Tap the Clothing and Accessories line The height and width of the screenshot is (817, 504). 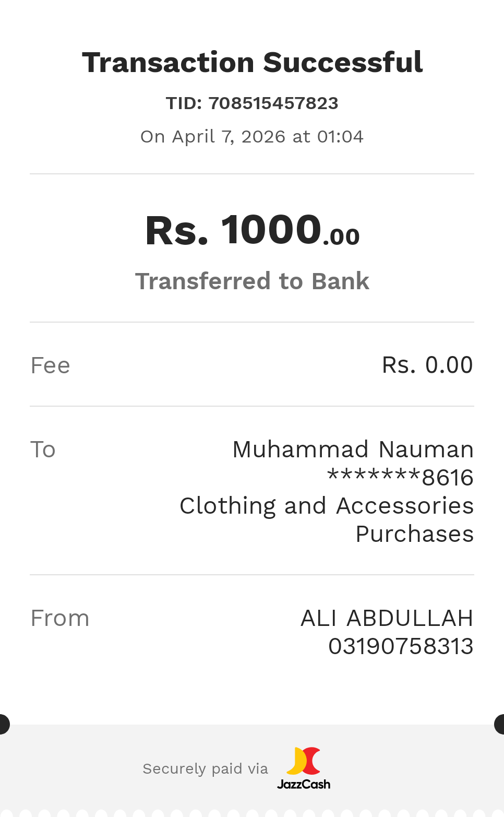[327, 506]
